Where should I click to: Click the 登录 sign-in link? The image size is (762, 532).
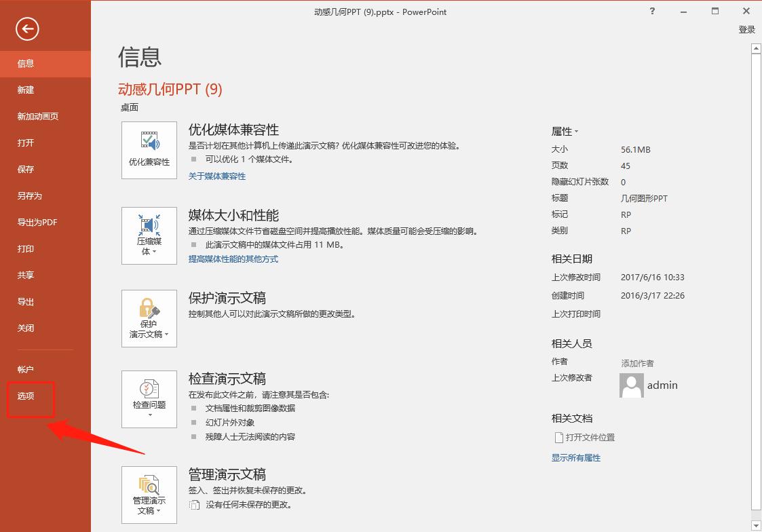746,29
